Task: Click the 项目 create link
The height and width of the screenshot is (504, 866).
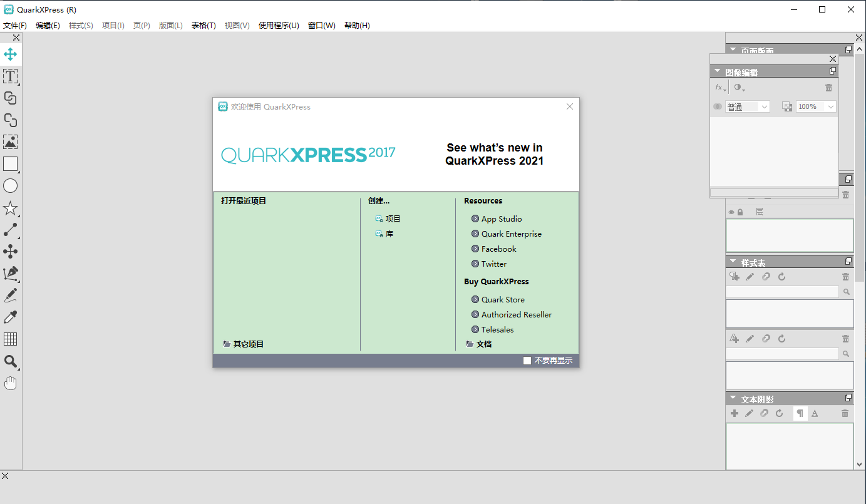Action: pyautogui.click(x=393, y=219)
